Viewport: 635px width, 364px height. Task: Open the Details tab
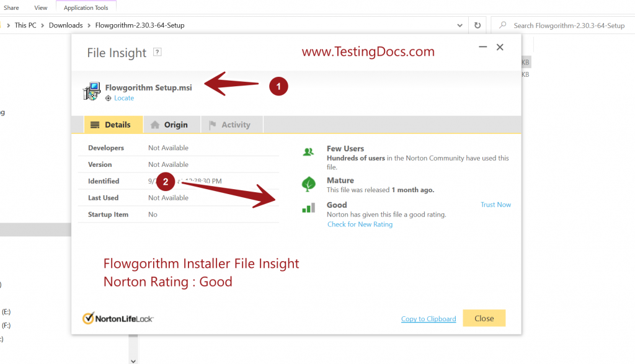tap(111, 125)
